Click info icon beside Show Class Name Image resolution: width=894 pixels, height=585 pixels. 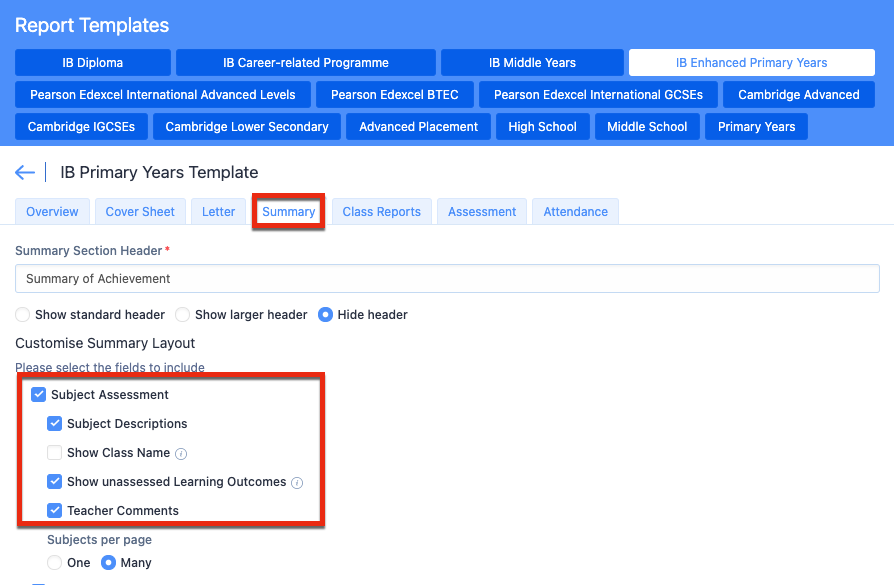point(181,453)
